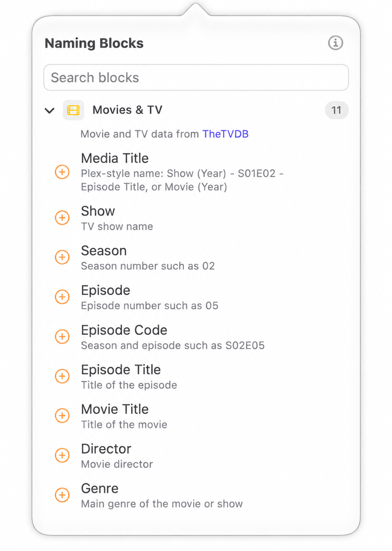392x551 pixels.
Task: Click 'Movie director' description
Action: 117,464
